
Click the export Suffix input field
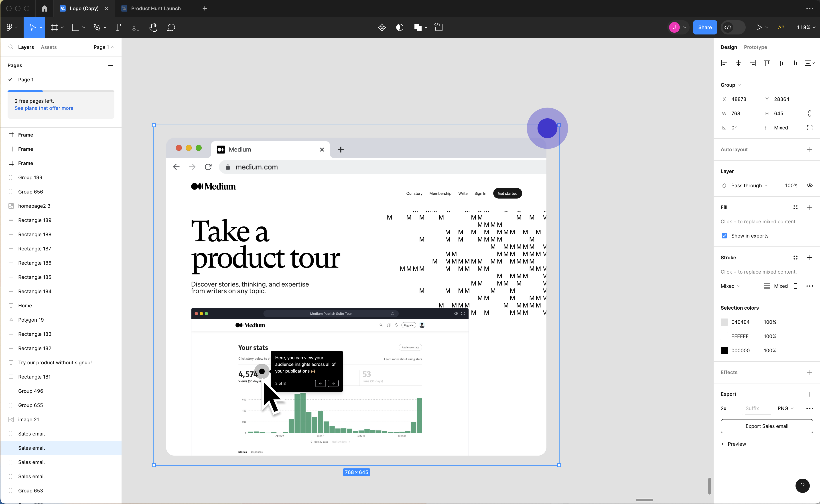(x=758, y=408)
